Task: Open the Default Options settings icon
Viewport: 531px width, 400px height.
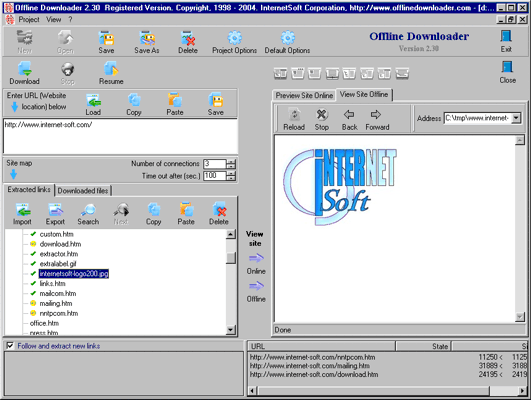Action: click(288, 38)
